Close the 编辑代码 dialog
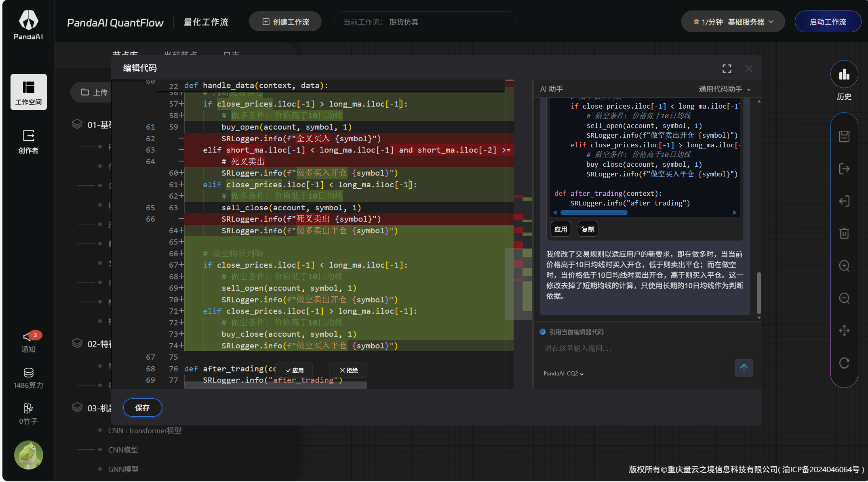The height and width of the screenshot is (482, 868). point(749,69)
